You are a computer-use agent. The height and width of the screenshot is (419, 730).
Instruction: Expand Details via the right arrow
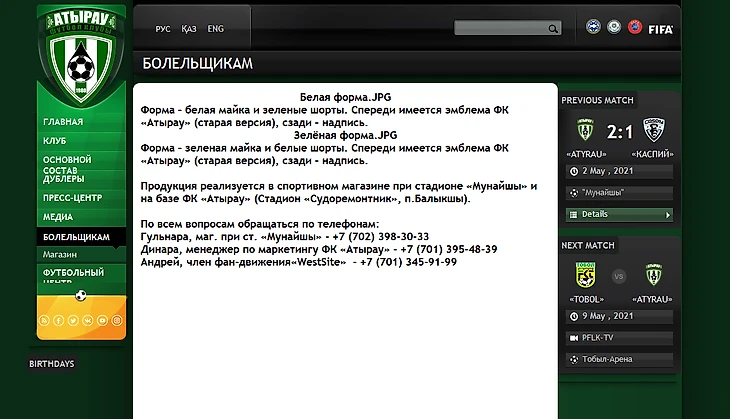[x=668, y=215]
